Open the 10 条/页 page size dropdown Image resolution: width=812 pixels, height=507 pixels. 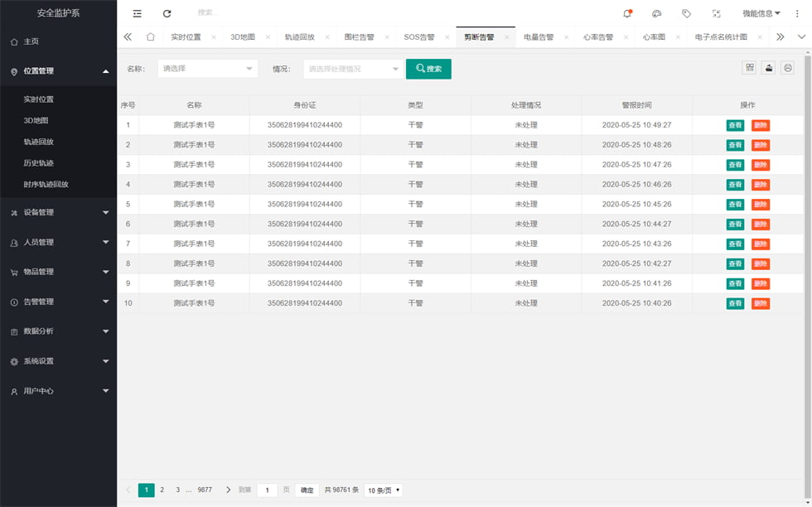(383, 490)
